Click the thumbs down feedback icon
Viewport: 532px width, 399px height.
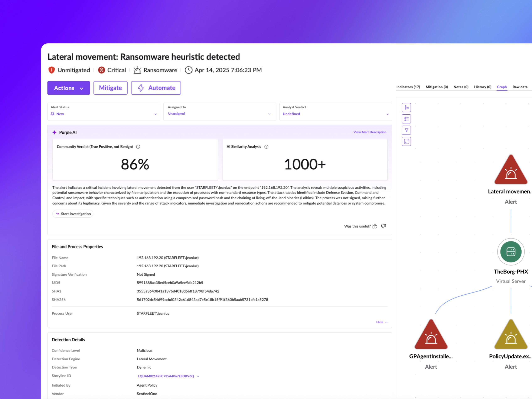(383, 226)
